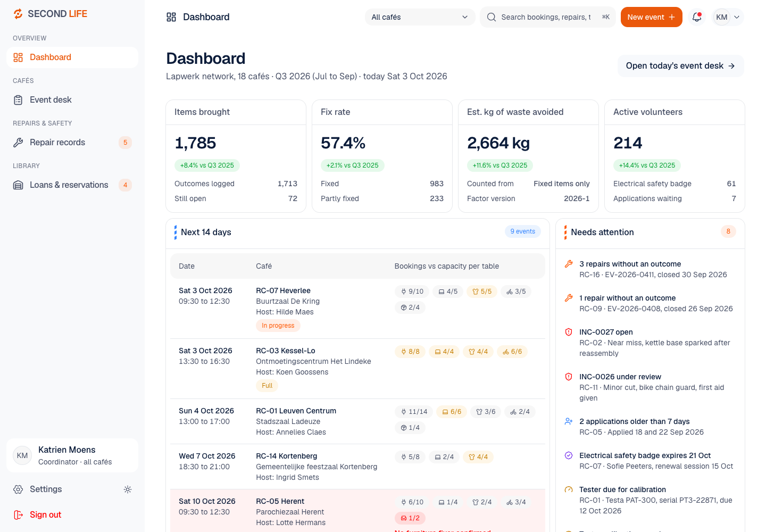Click the badge icon for Electrical safety badge expiry
The width and height of the screenshot is (766, 532).
(x=569, y=455)
